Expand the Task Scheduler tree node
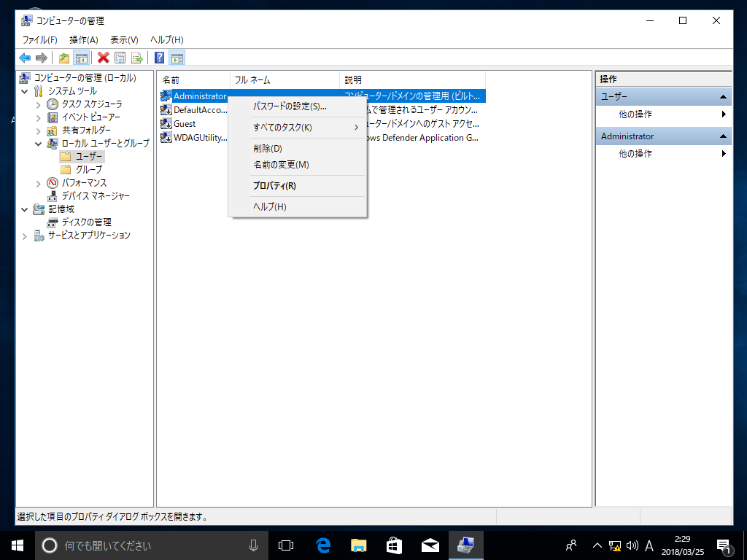 39,104
